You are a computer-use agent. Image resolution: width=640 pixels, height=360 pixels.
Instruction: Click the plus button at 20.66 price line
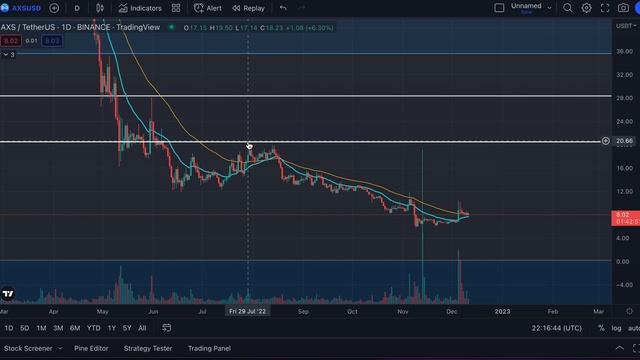click(x=605, y=141)
